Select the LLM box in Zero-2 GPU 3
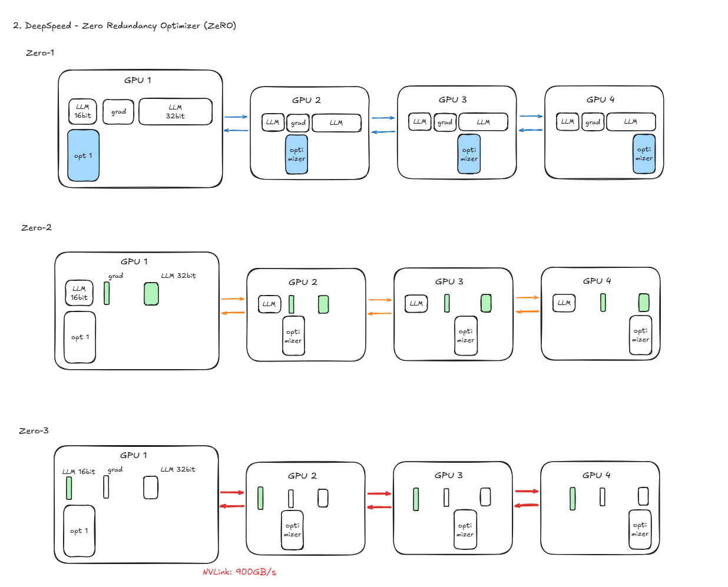This screenshot has width=728, height=587. point(416,303)
